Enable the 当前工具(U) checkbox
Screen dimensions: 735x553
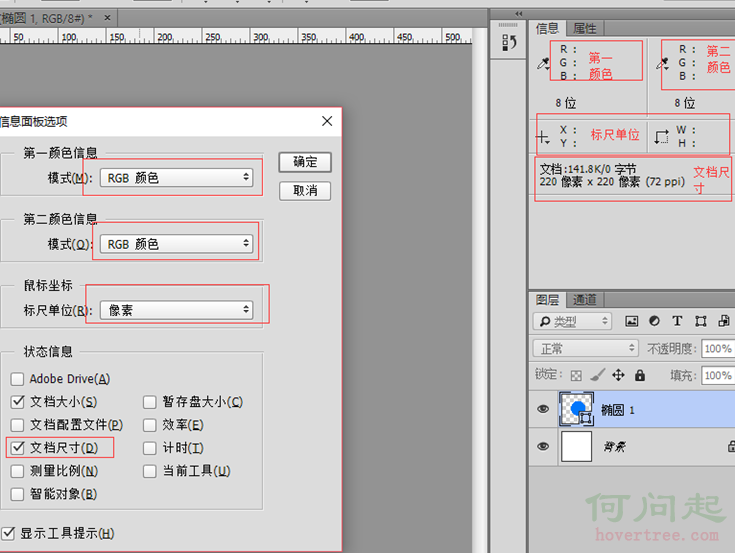[x=150, y=471]
